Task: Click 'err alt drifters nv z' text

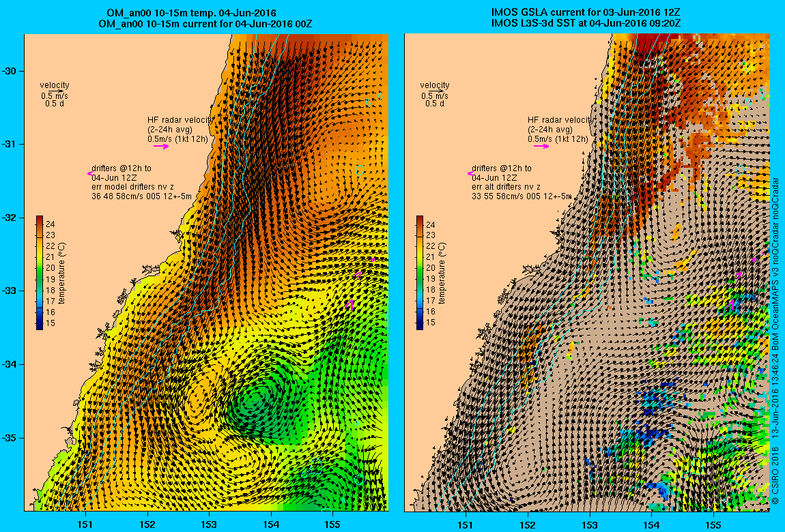Action: pyautogui.click(x=506, y=187)
